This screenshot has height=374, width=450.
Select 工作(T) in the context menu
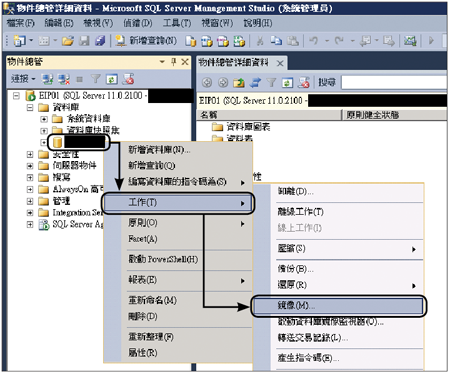point(178,203)
